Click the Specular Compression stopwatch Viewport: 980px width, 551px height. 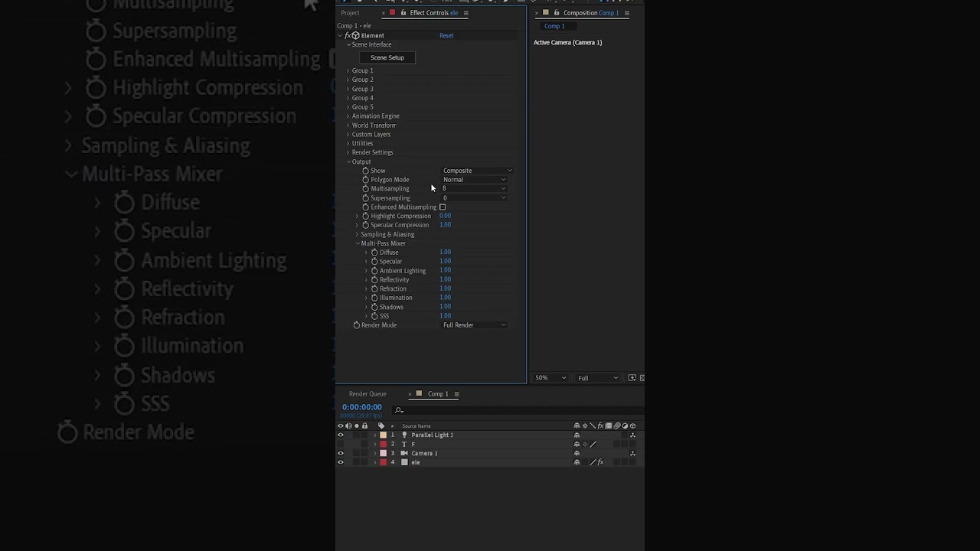365,226
